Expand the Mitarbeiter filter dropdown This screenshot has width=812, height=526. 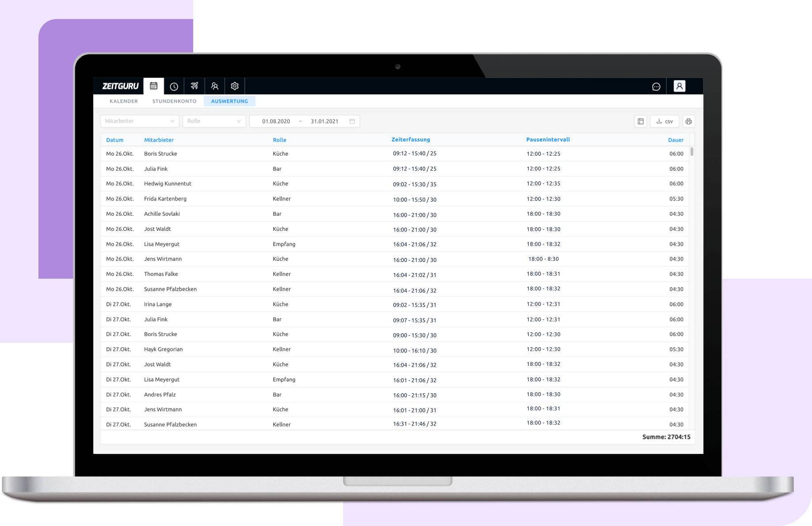tap(139, 121)
